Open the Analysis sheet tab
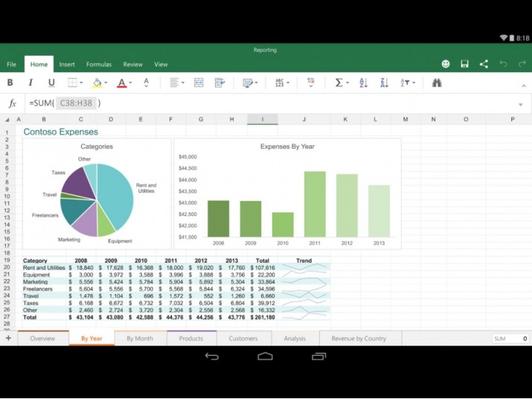Screen dimensions: 532x399 click(x=295, y=338)
